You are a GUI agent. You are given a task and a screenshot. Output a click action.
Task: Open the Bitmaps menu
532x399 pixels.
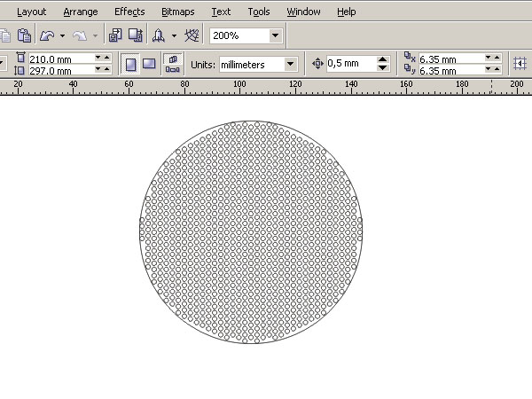click(x=178, y=12)
